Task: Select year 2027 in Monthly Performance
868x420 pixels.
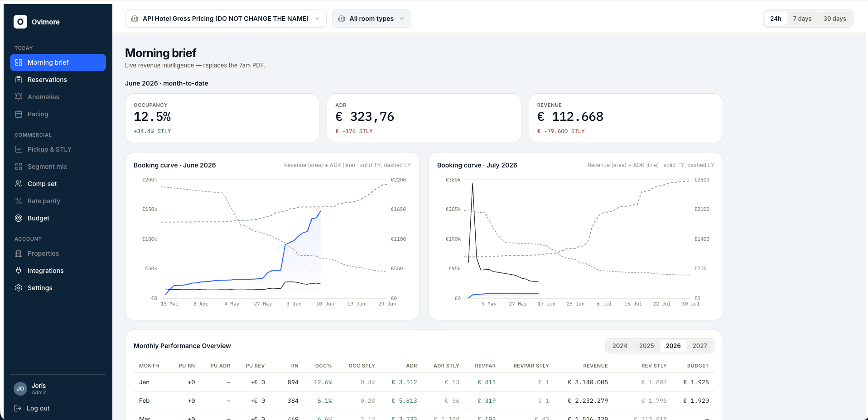Action: tap(700, 346)
